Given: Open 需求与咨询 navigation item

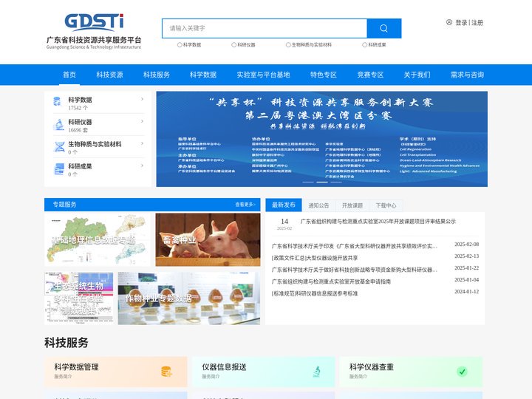Looking at the screenshot, I should click(467, 75).
